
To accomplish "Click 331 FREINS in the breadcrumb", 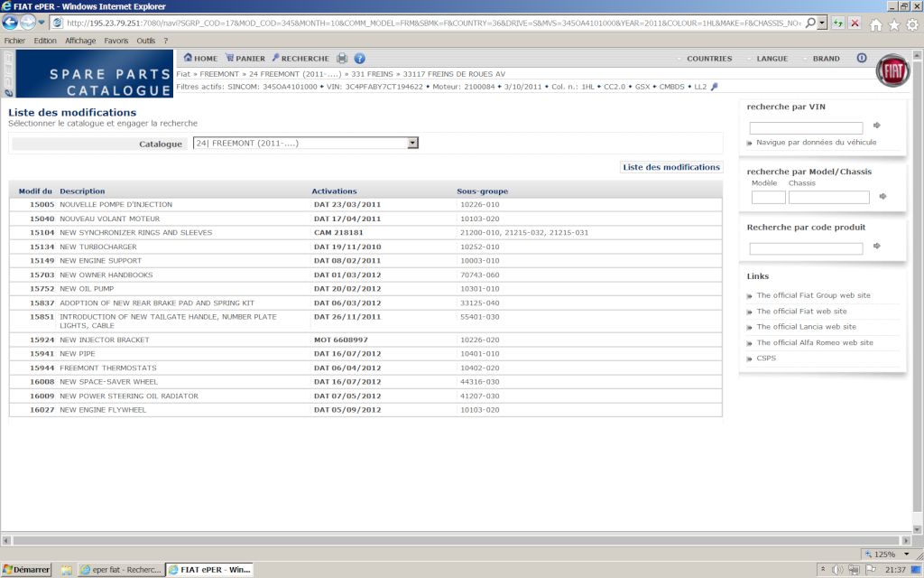I will pyautogui.click(x=372, y=74).
